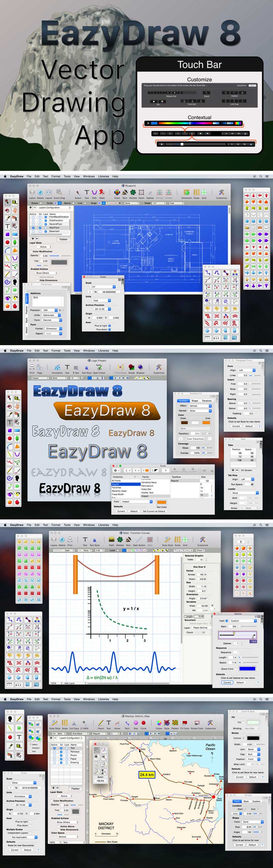Viewport: 273px width, 868px height.
Task: Select the Walls tool in Blueprint toolbar
Action: [x=102, y=193]
